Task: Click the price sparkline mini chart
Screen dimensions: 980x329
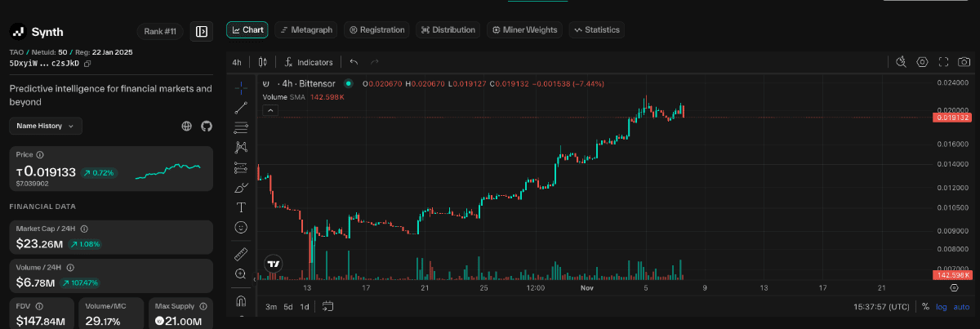Action: click(x=167, y=171)
